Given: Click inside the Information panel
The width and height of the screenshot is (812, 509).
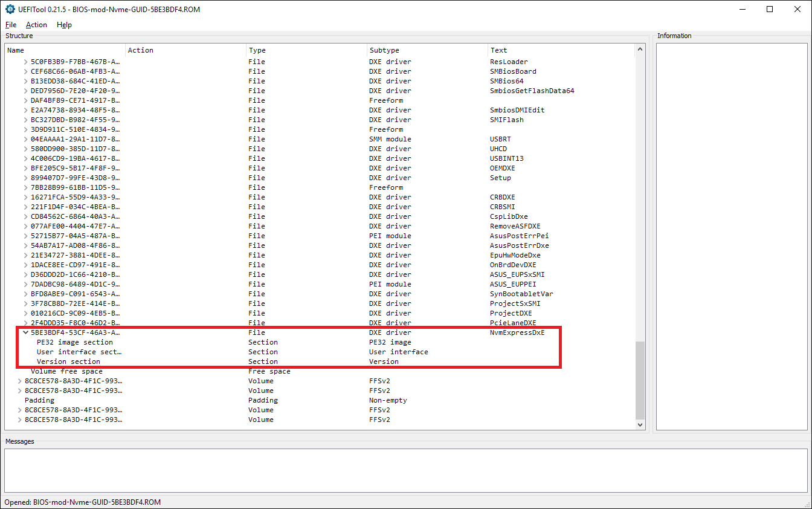Looking at the screenshot, I should 732,236.
